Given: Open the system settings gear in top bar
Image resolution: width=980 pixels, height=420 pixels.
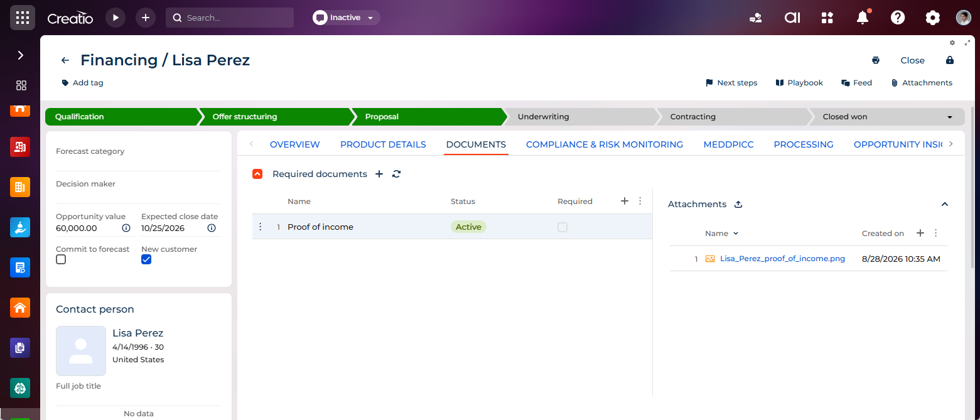Looking at the screenshot, I should click(933, 18).
